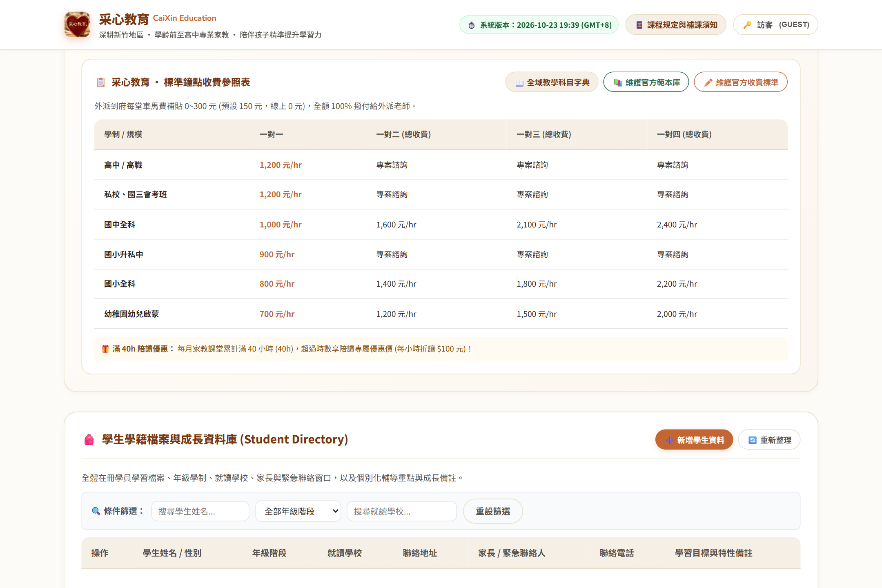Click 900 元/hr in 國小升私中 row
This screenshot has height=588, width=882.
[277, 254]
